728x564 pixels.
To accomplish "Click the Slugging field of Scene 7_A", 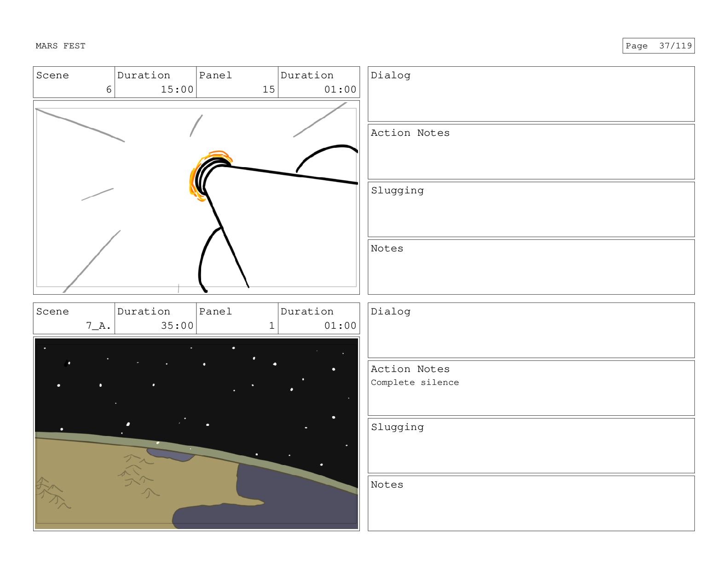I will coord(531,446).
